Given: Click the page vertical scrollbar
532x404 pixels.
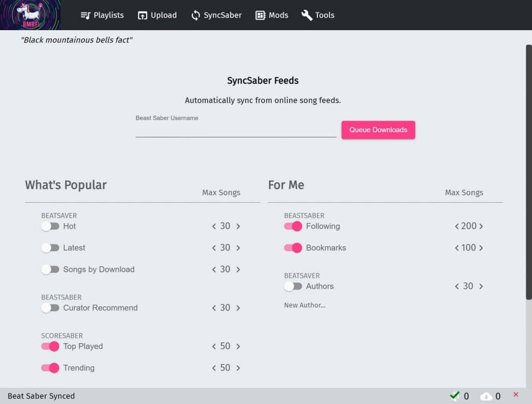Looking at the screenshot, I should (x=528, y=172).
